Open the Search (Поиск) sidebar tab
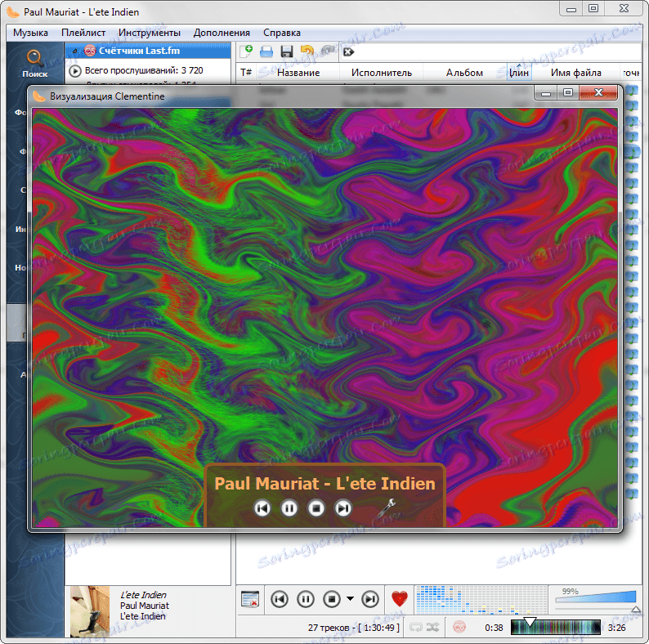Viewport: 649px width, 644px height. 34,62
